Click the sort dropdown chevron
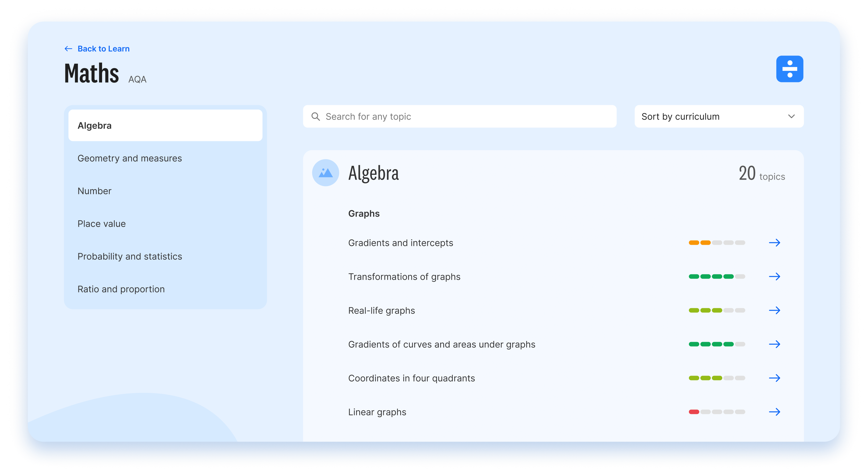This screenshot has width=868, height=476. [791, 116]
